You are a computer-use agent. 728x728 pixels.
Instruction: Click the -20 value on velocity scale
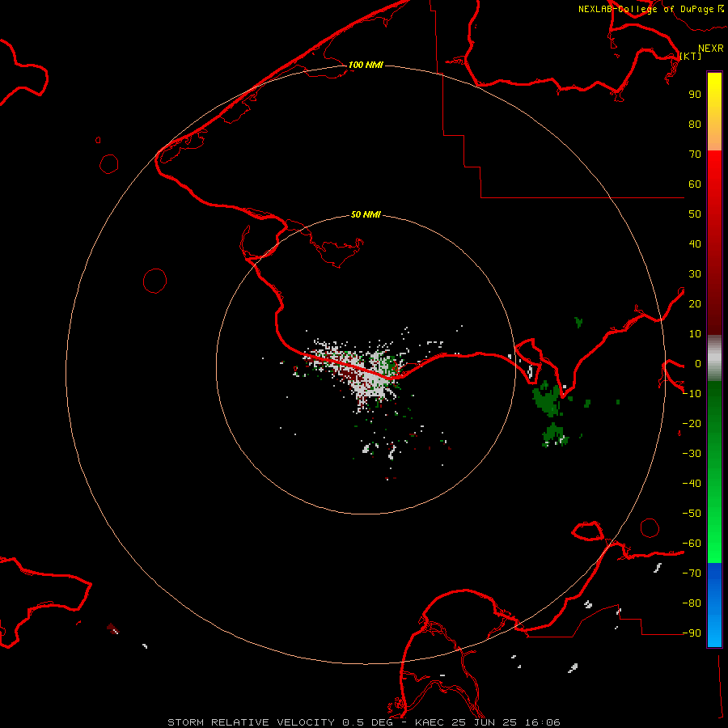tap(692, 424)
